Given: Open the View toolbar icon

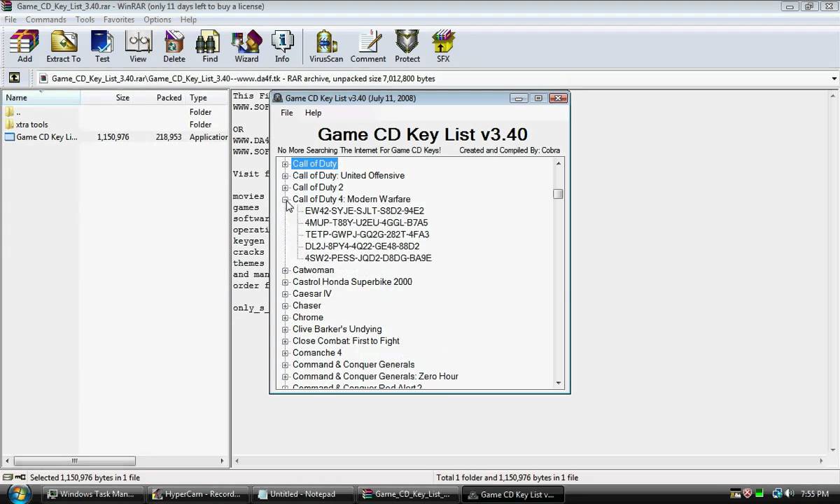Looking at the screenshot, I should 138,47.
